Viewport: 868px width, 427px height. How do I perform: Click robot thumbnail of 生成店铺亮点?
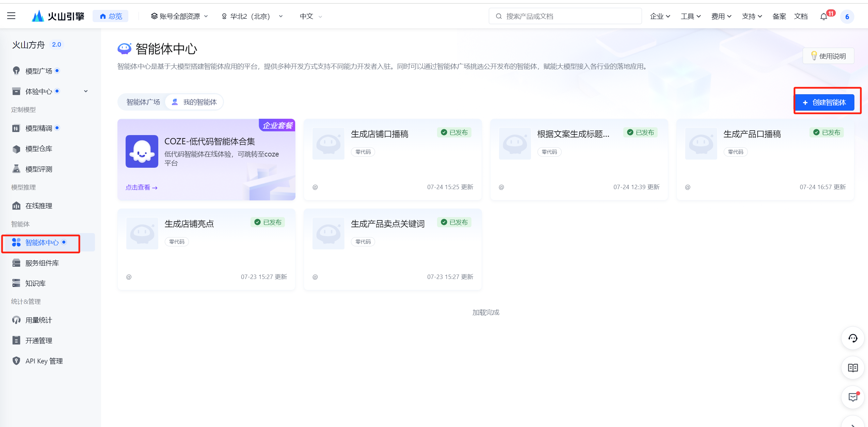tap(142, 233)
